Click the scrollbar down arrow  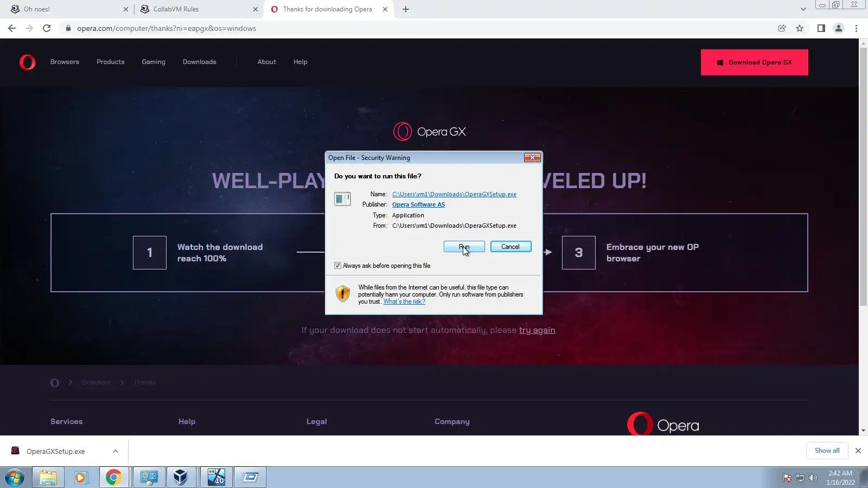point(863,431)
